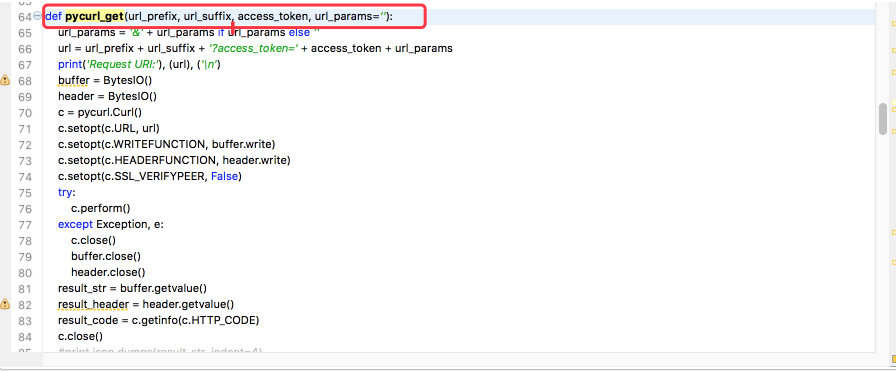Viewport: 896px width, 371px height.
Task: Click the def keyword on line 64
Action: point(53,17)
